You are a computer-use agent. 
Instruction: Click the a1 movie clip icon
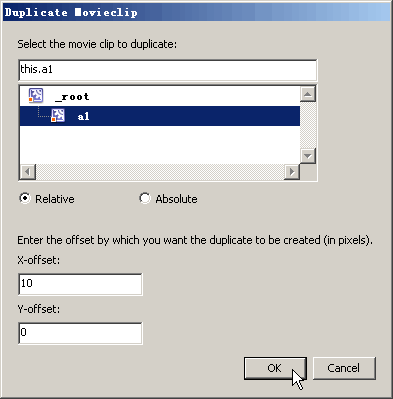[x=58, y=116]
